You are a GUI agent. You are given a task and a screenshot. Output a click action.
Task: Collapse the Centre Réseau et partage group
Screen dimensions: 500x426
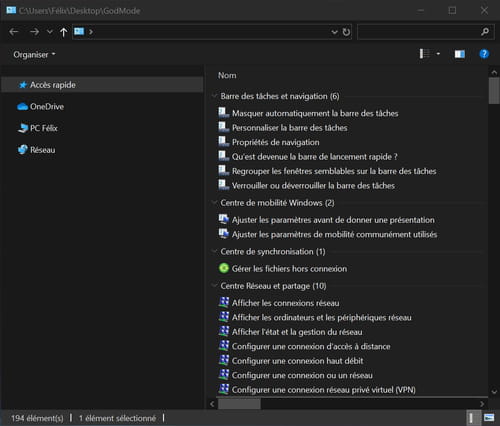point(214,286)
